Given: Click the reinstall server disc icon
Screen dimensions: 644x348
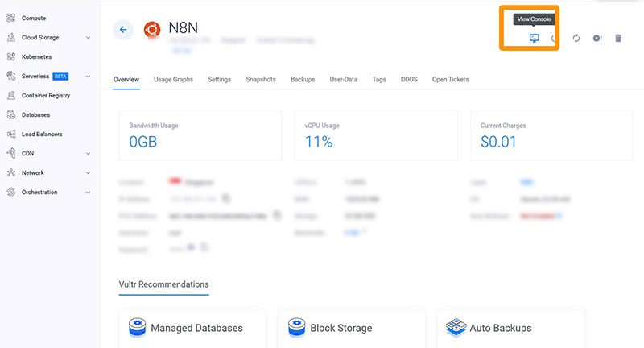Looking at the screenshot, I should coord(597,39).
